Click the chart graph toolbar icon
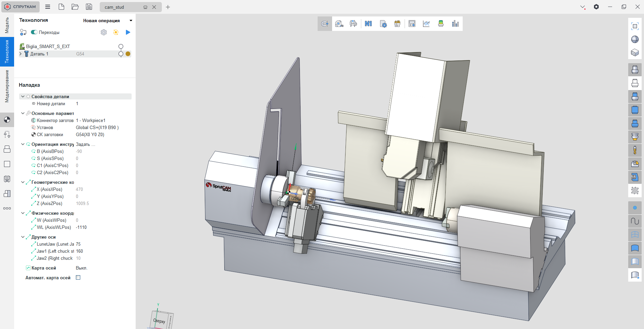 426,24
